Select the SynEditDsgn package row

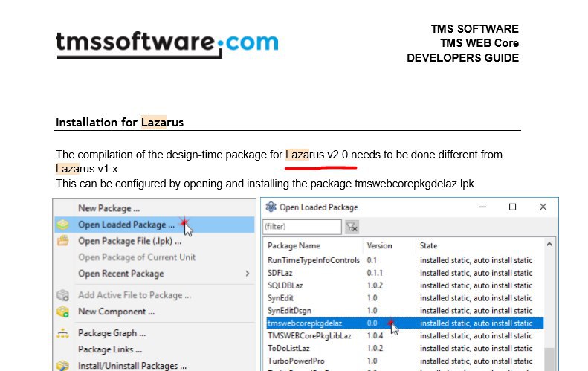click(404, 311)
